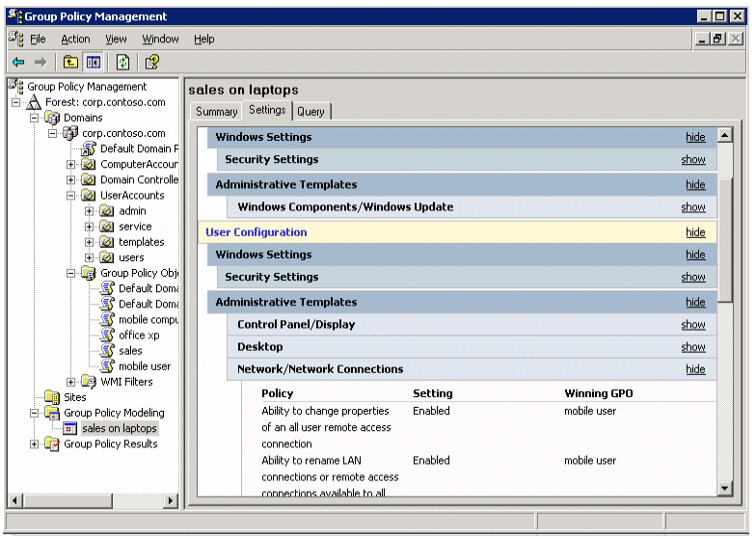Open the Query tab
The width and height of the screenshot is (756, 538).
coord(310,112)
